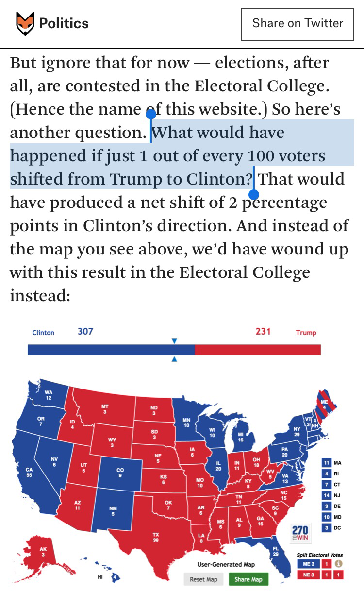Open the 270 to Win logo
This screenshot has height=609, width=364.
pos(300,534)
